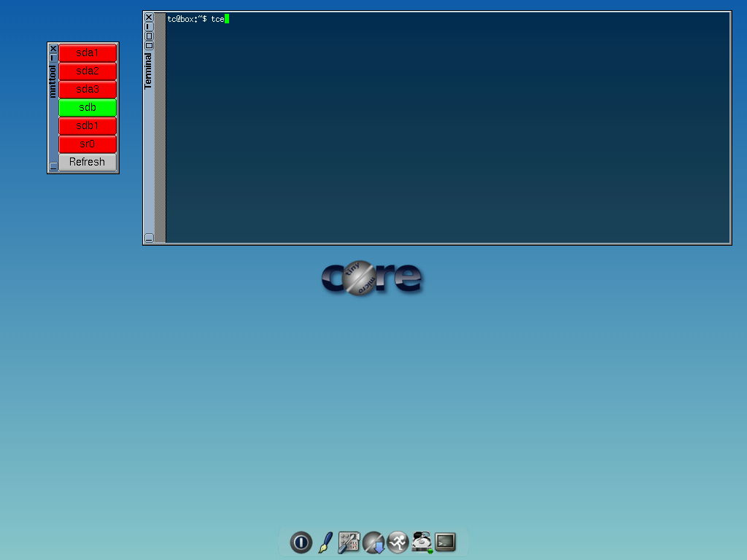
Task: Open the Editor quill pen icon
Action: click(x=325, y=542)
